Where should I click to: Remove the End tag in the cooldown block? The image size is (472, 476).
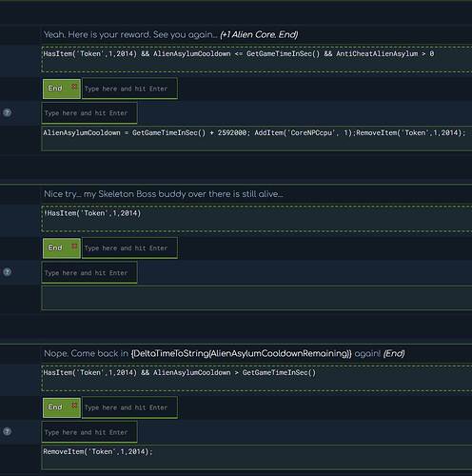tap(74, 406)
